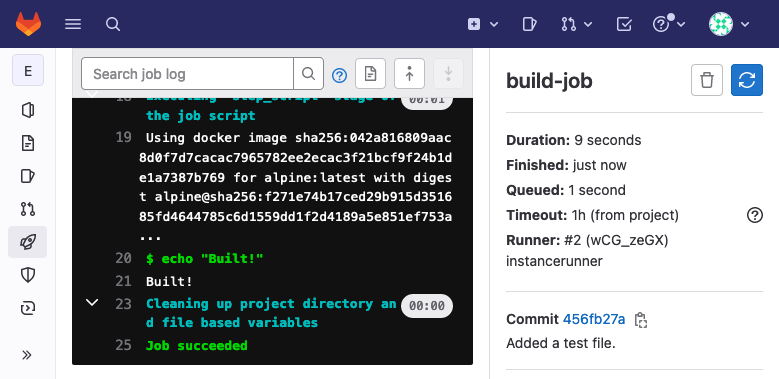Viewport: 779px width, 379px height.
Task: Open the To-Do list checkmark icon
Action: (624, 24)
